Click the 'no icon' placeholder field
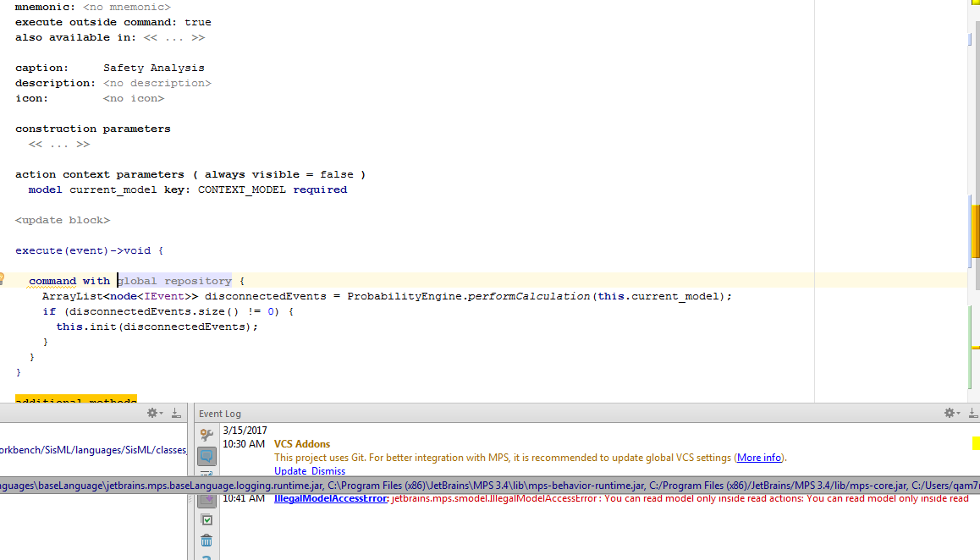 134,99
